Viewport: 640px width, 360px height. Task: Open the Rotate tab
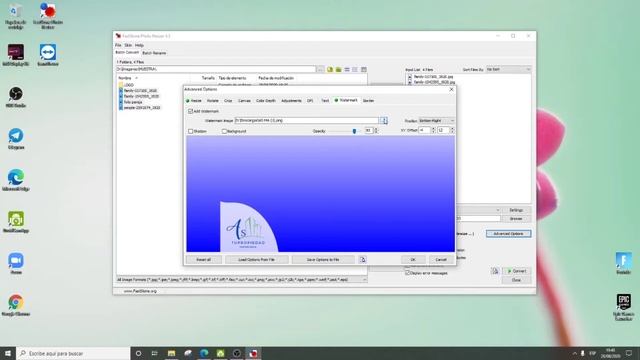[x=213, y=100]
